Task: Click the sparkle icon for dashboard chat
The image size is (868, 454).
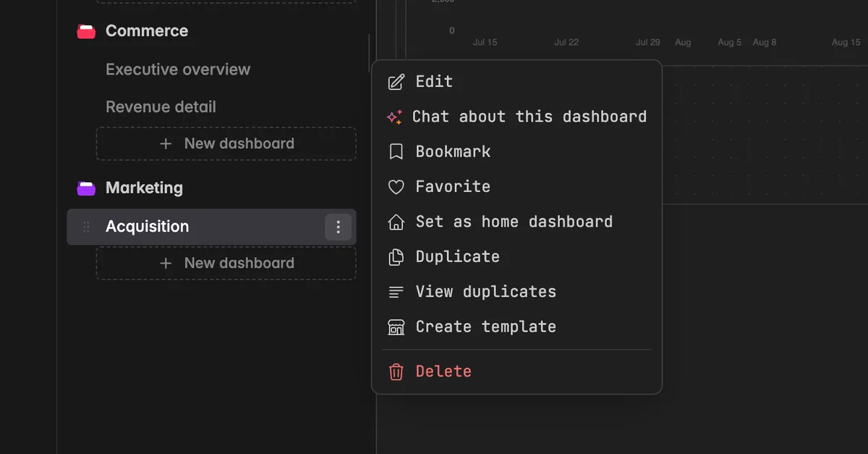Action: 394,117
